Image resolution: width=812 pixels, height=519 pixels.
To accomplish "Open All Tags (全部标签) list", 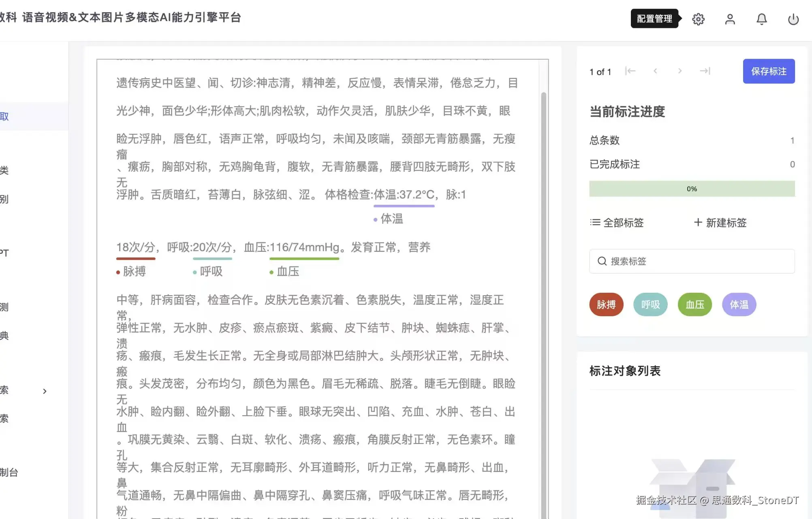I will point(617,223).
